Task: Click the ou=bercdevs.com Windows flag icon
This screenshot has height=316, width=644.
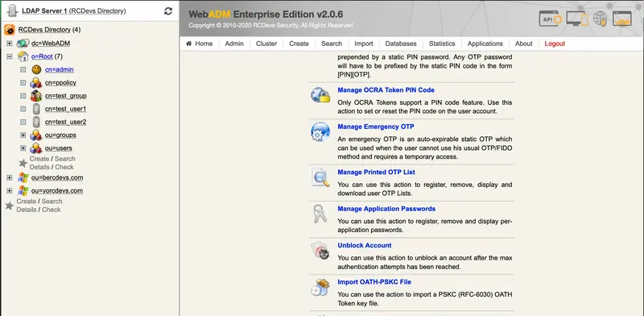Action: [x=23, y=177]
